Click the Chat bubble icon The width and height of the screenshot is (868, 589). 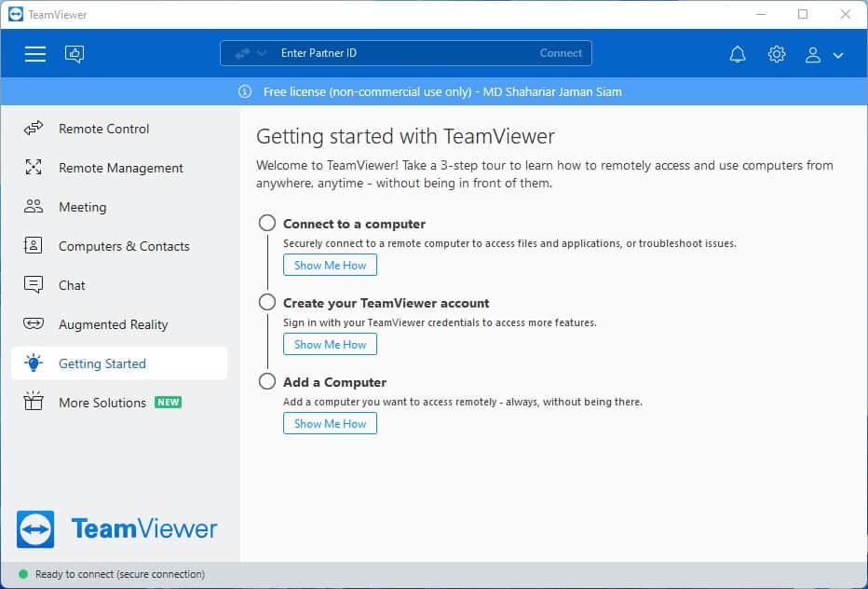34,285
